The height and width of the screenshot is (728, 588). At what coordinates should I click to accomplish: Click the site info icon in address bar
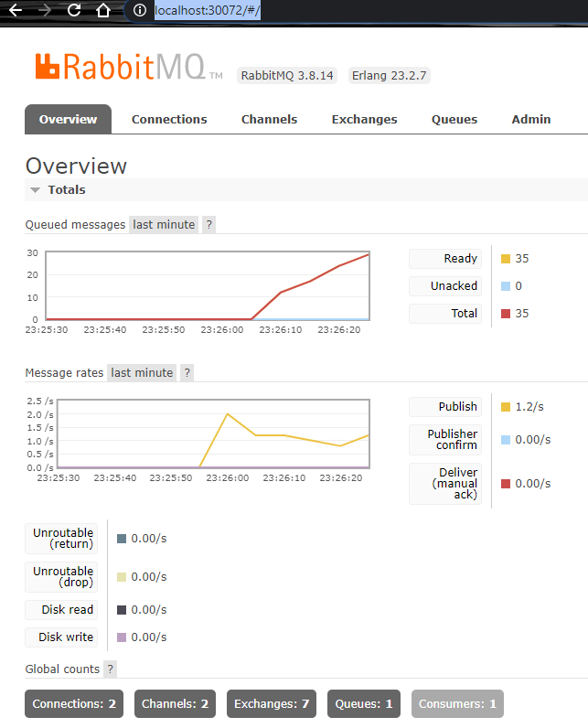pos(139,10)
